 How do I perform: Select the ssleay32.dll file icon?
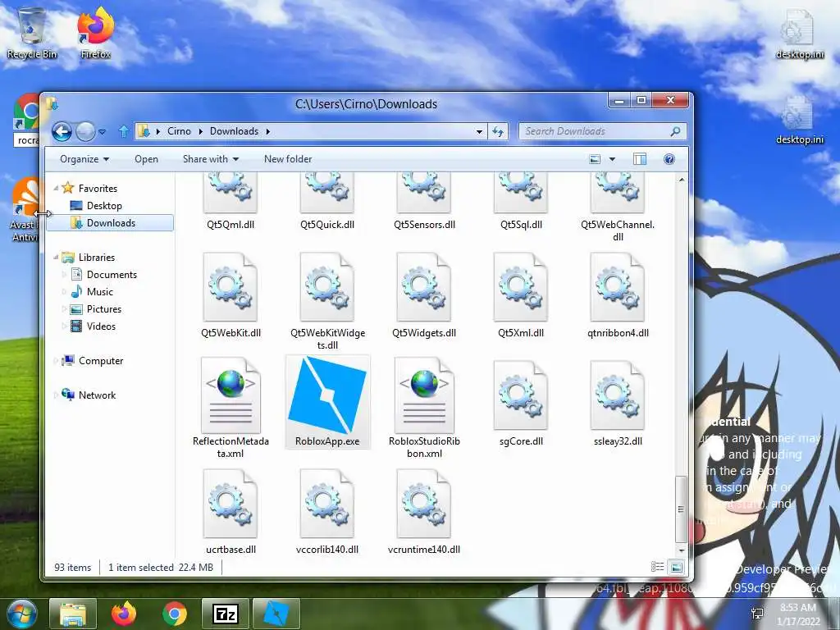point(617,395)
